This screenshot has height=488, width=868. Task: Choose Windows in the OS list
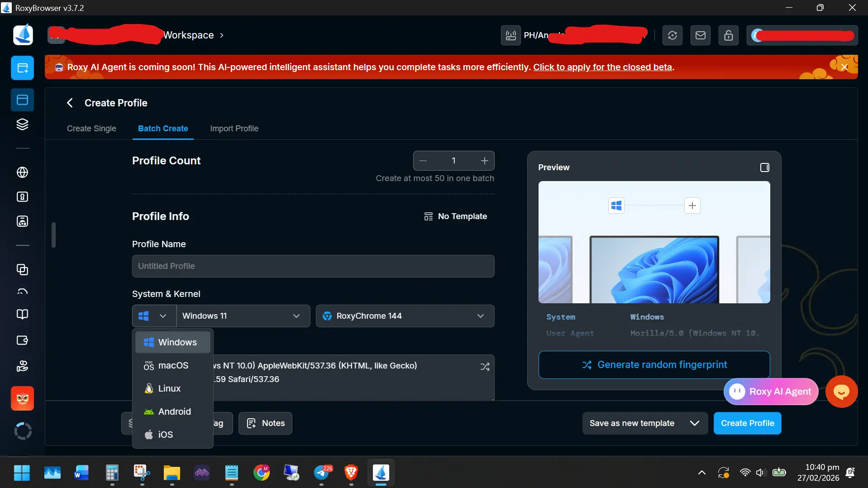pos(173,342)
